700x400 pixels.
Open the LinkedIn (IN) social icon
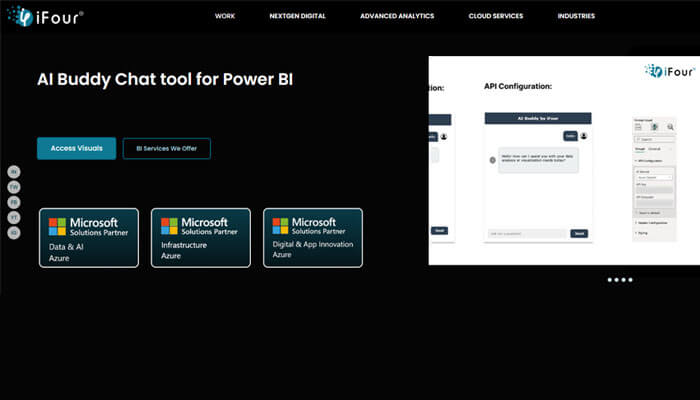14,172
